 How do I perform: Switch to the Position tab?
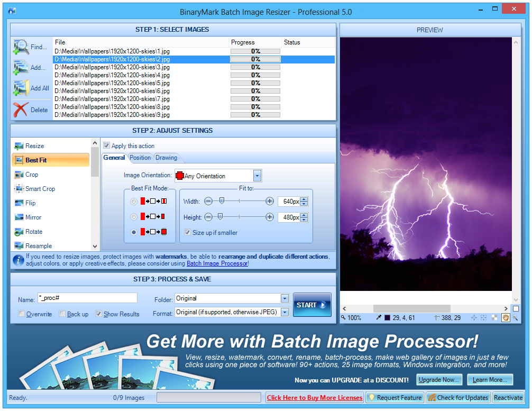[x=140, y=158]
